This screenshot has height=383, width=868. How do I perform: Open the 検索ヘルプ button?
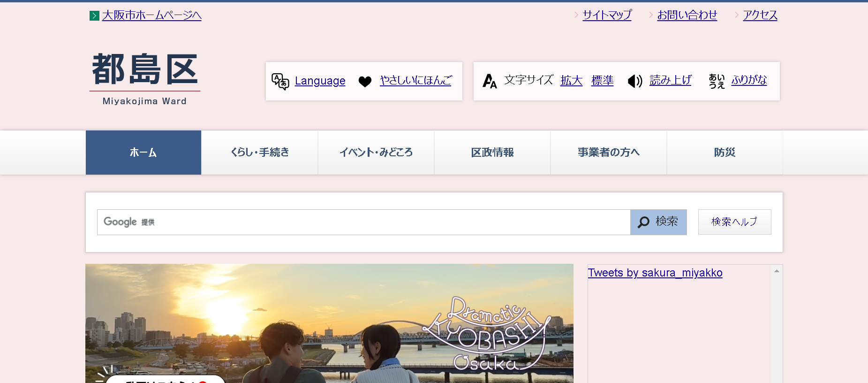pos(734,222)
